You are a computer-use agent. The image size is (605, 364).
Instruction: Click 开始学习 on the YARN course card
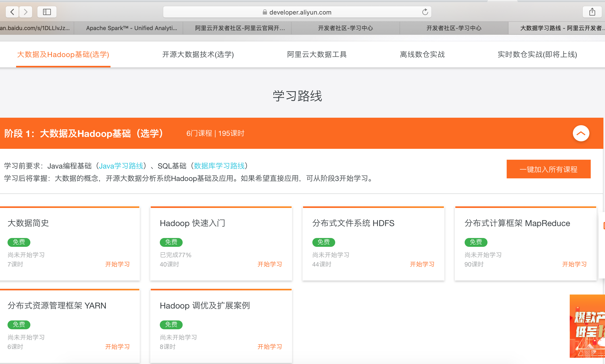click(x=118, y=347)
